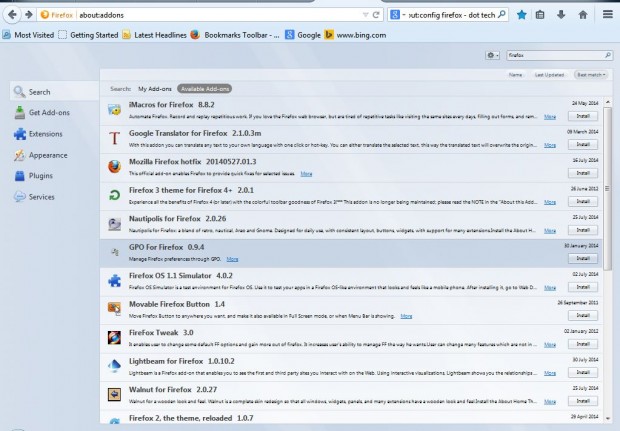Open Bookmarks Toolbar bookmark item
The height and width of the screenshot is (431, 620).
pos(235,35)
